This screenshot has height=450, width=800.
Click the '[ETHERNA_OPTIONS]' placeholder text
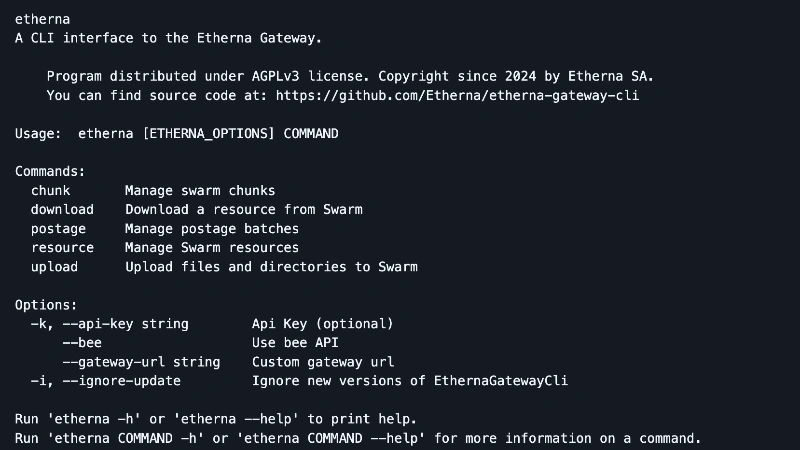(x=209, y=134)
